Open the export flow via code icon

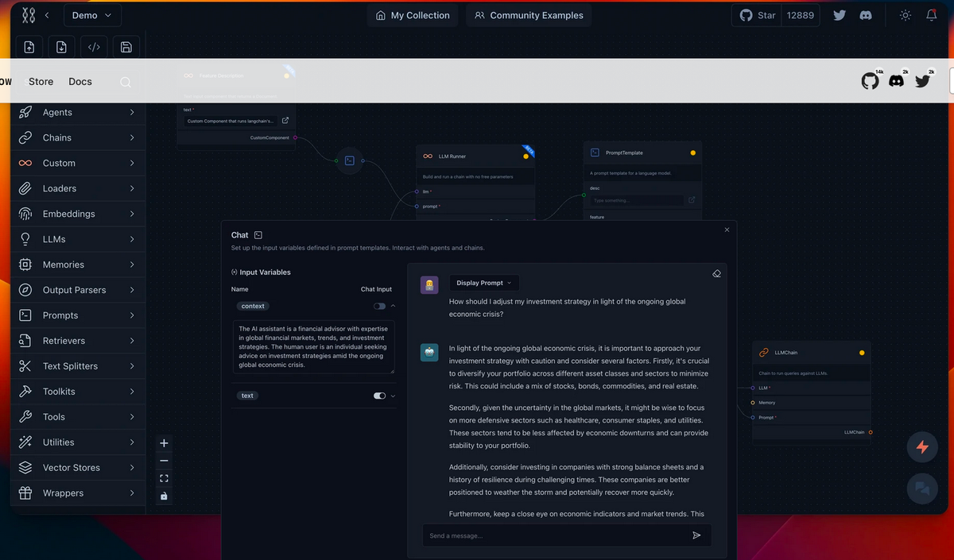point(94,47)
